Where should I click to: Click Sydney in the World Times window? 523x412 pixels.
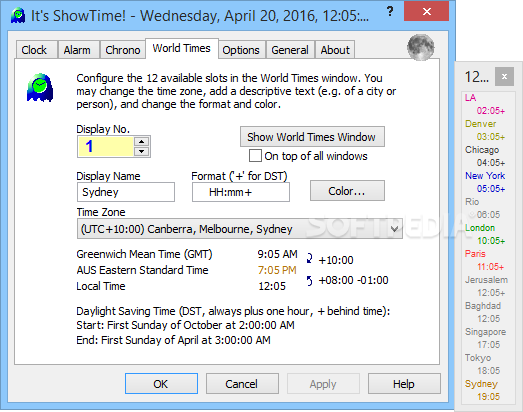[481, 384]
